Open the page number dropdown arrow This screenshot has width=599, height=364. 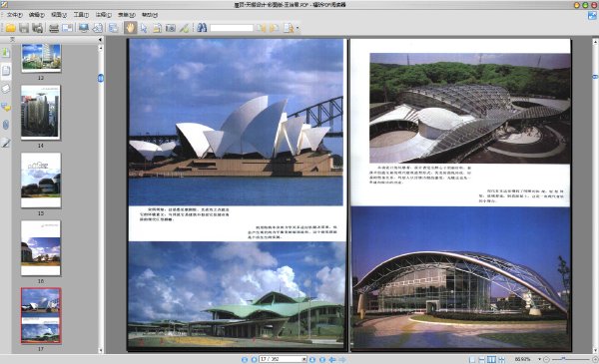304,359
